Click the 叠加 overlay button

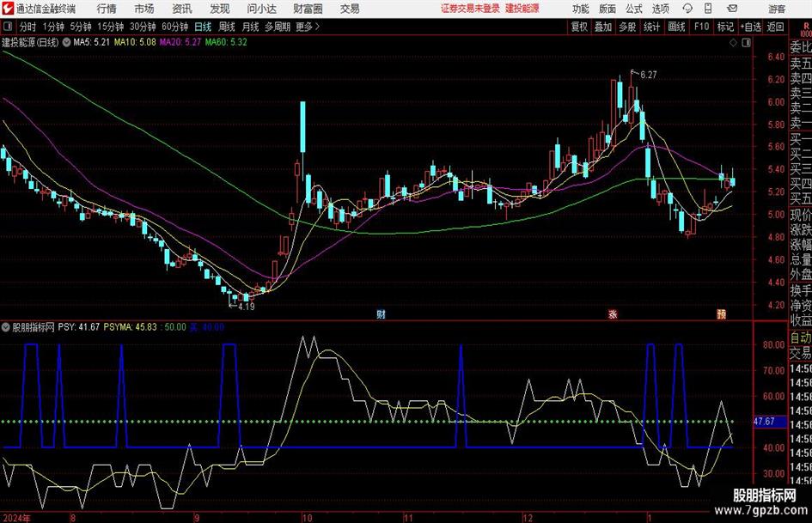(x=603, y=27)
